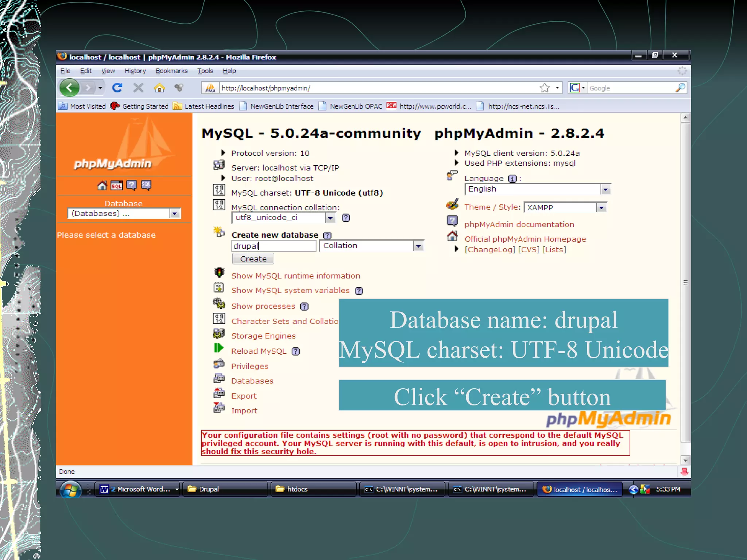
Task: Open the phpMyAdmin documentation link
Action: 519,225
